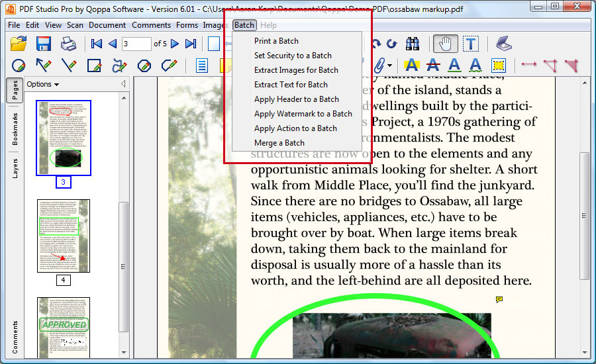This screenshot has width=596, height=364.
Task: Click the single page view icon
Action: coord(214,44)
